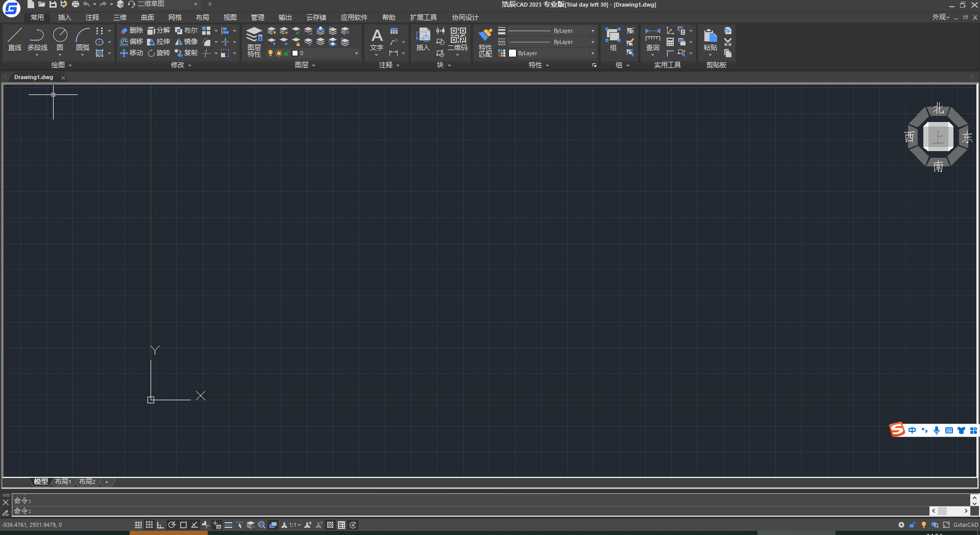This screenshot has width=980, height=535.
Task: Open the layer selection dropdown
Action: 356,53
